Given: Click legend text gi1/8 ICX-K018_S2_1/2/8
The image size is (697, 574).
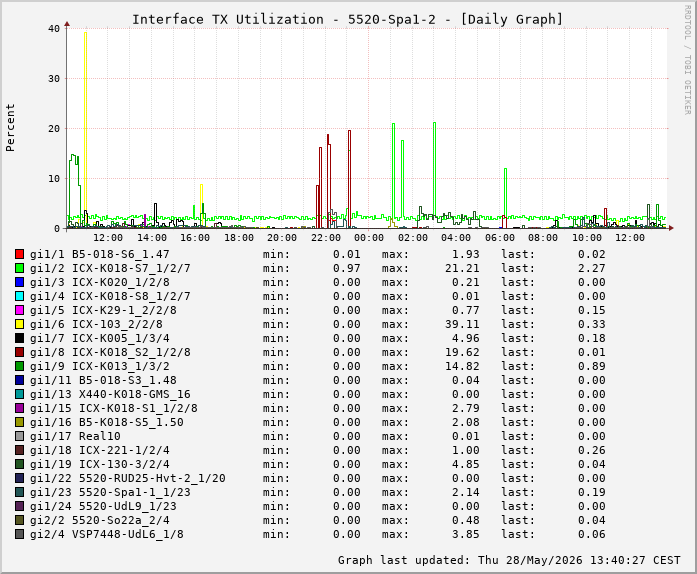Looking at the screenshot, I should pyautogui.click(x=110, y=352).
